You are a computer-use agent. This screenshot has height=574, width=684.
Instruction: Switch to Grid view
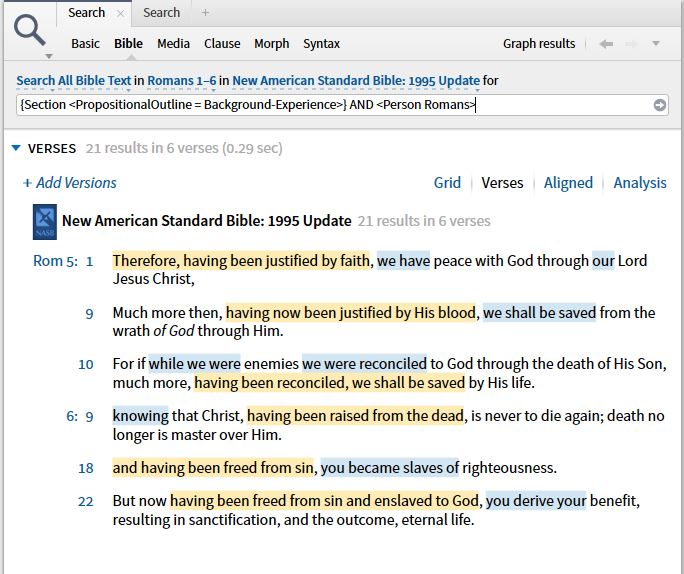(447, 183)
